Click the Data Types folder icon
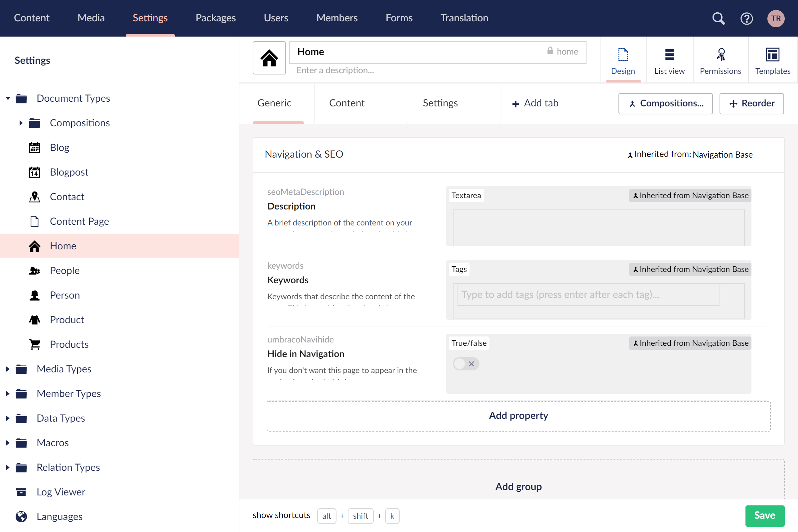Screen dimensions: 798x532 point(21,418)
